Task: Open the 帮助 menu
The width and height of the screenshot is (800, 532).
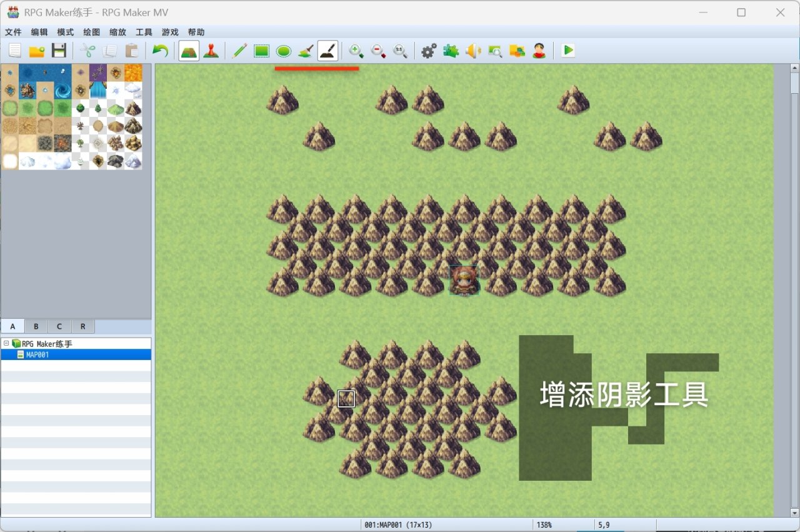Action: (x=196, y=32)
